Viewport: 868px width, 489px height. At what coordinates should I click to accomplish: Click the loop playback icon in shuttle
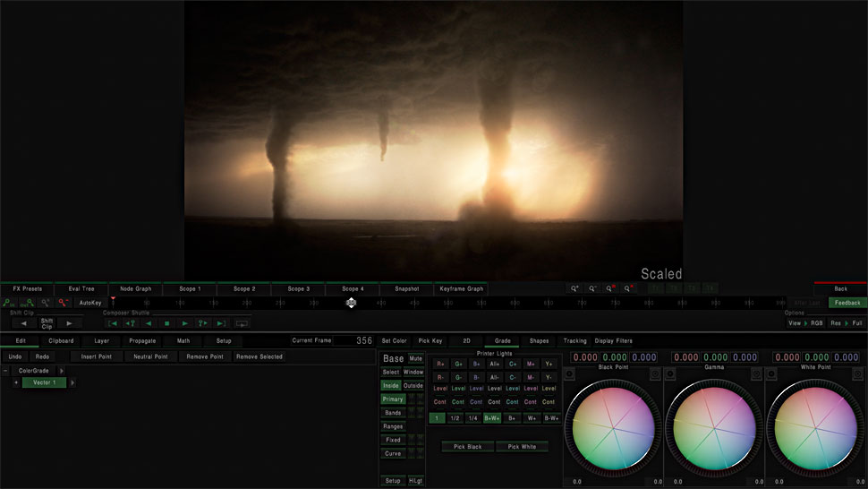point(242,323)
